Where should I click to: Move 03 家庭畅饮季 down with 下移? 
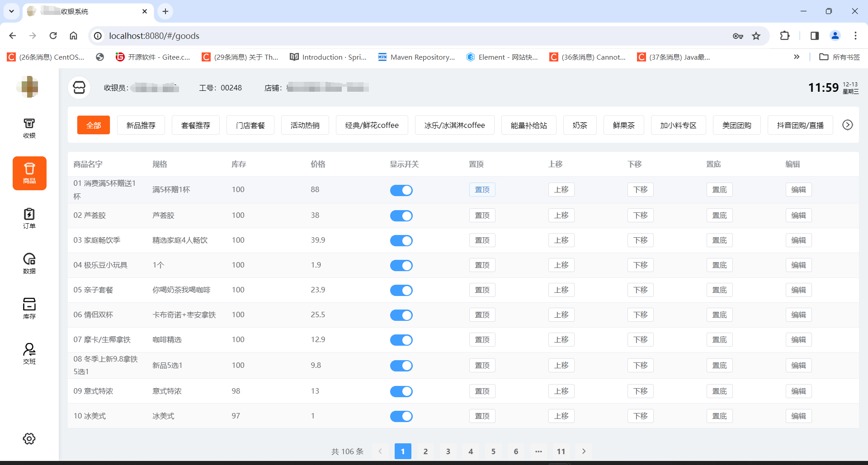point(641,240)
